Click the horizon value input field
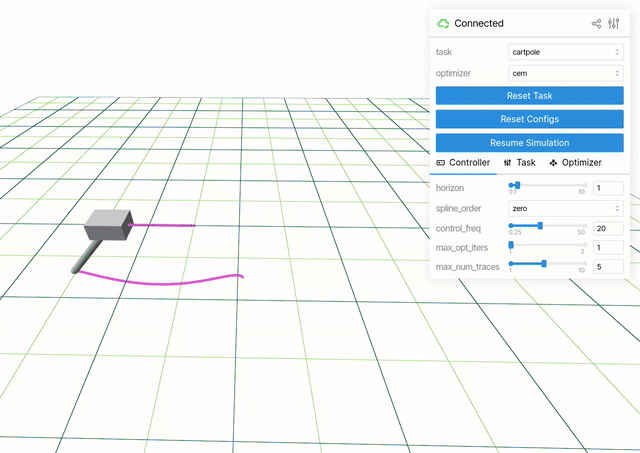This screenshot has height=453, width=640. (608, 188)
